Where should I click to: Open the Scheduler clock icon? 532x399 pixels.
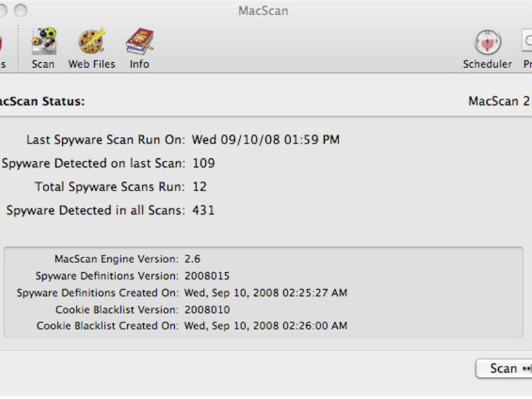point(487,42)
